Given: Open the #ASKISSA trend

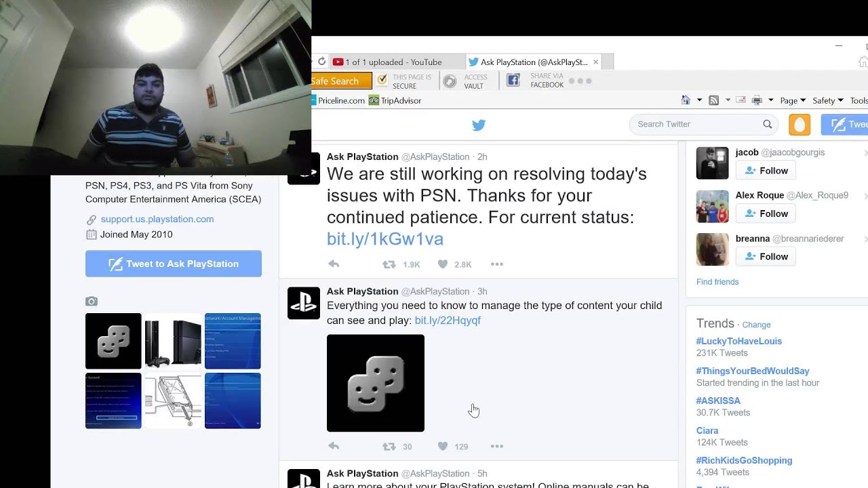Looking at the screenshot, I should pos(718,401).
